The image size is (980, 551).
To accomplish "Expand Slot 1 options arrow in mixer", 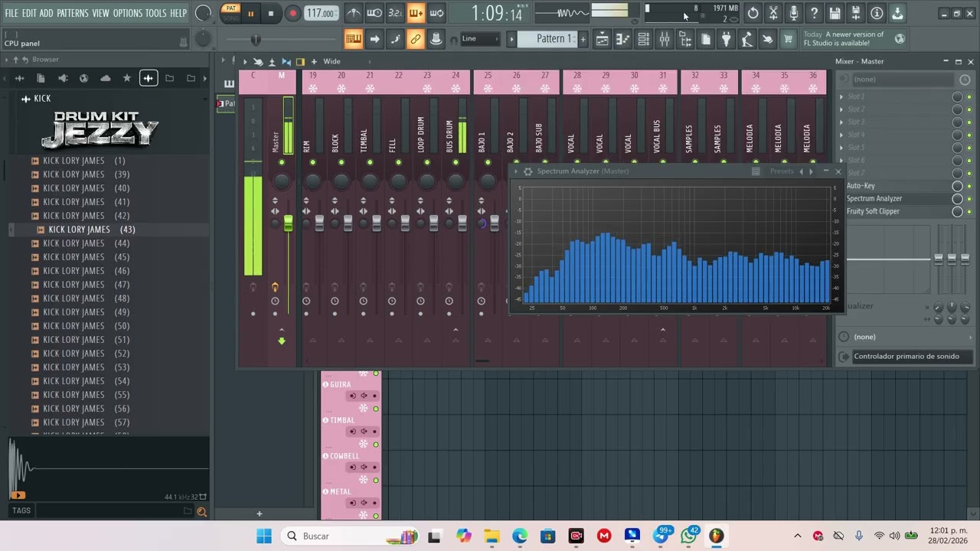I will [841, 97].
